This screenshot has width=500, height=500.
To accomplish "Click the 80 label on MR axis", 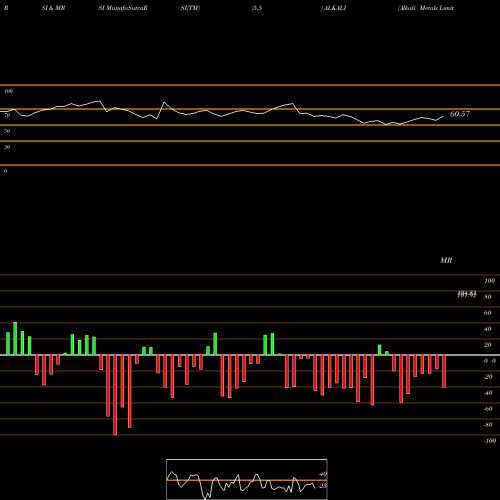I will tap(488, 297).
